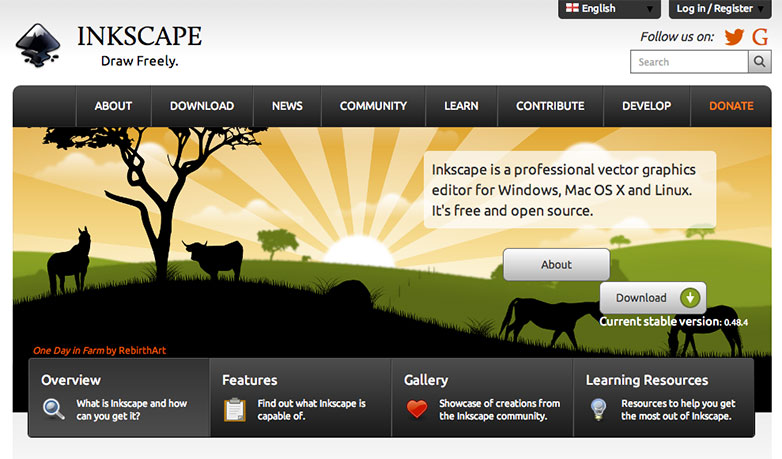
Task: Click 'Resources to help you get' text
Action: (678, 403)
